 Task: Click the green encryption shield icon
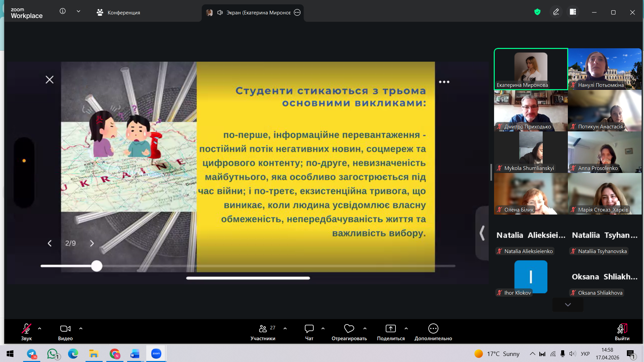537,12
